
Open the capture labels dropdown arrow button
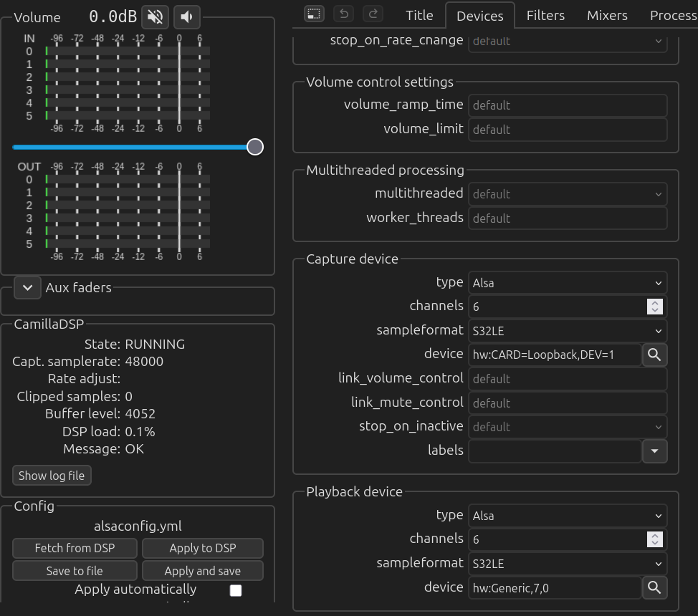[x=654, y=451]
